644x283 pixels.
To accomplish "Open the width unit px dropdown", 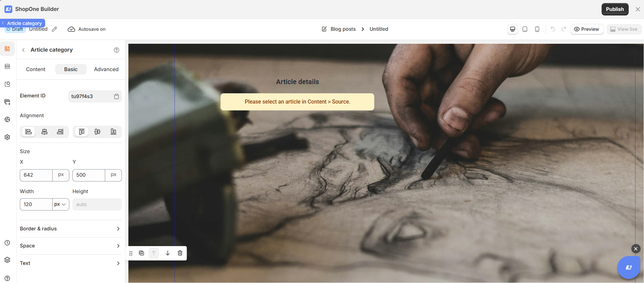I will pyautogui.click(x=60, y=204).
